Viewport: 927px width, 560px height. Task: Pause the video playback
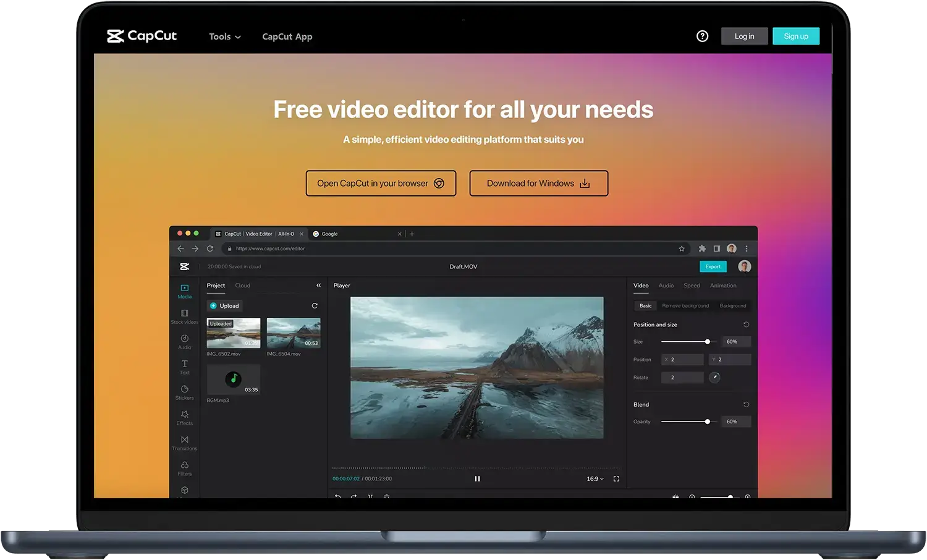point(477,478)
